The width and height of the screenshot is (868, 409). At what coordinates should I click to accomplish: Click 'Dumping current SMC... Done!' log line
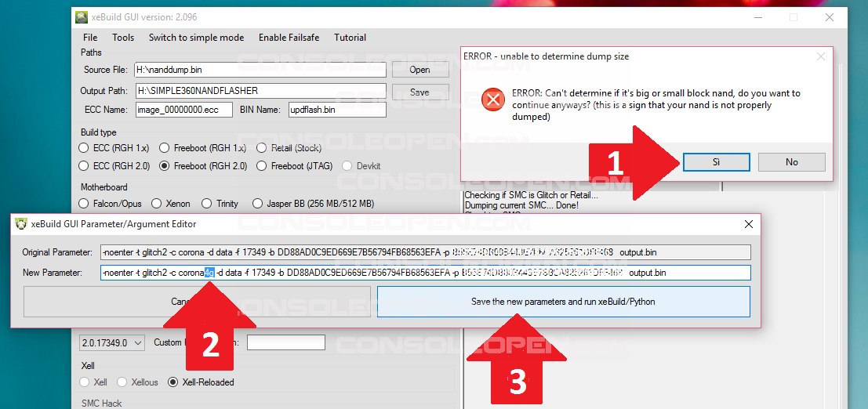pos(521,204)
